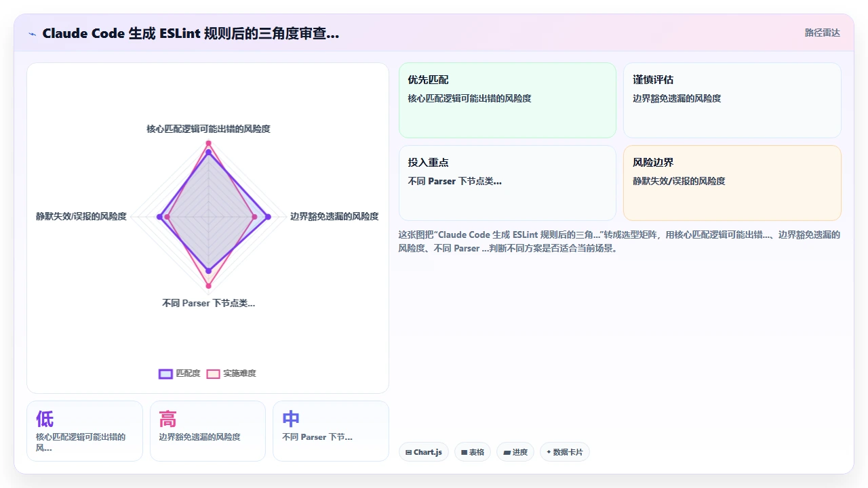Select the 表格 tag
Viewport: 868px width, 488px height.
[x=473, y=452]
